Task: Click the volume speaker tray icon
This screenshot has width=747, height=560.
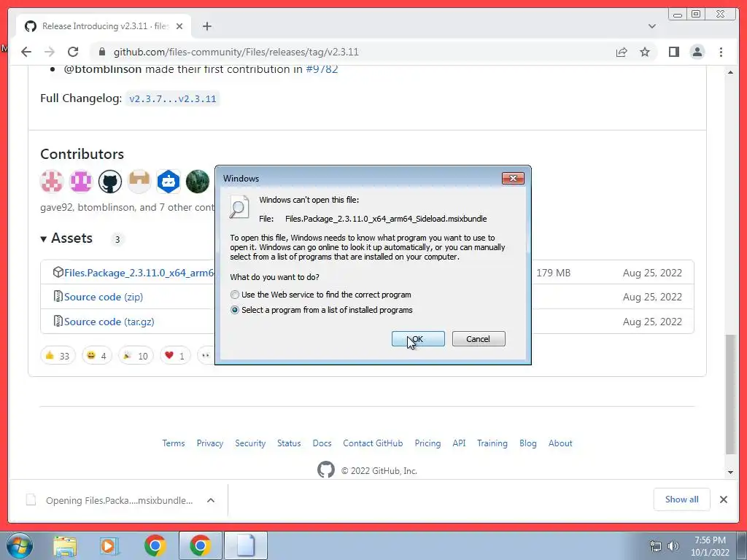Action: [x=673, y=546]
